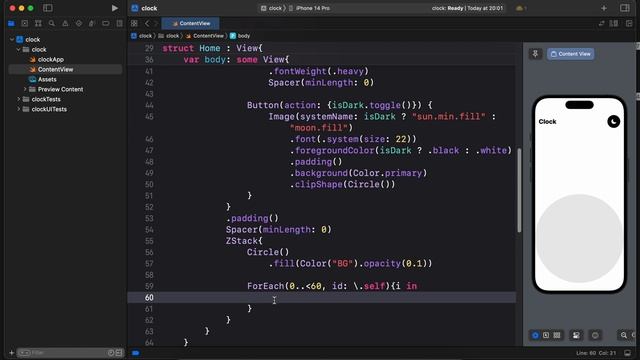
Task: Toggle the inspector panel visibility
Action: tap(624, 8)
